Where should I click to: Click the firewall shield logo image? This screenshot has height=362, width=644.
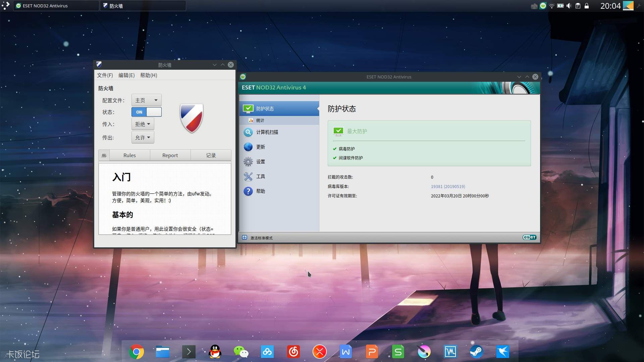pos(192,118)
